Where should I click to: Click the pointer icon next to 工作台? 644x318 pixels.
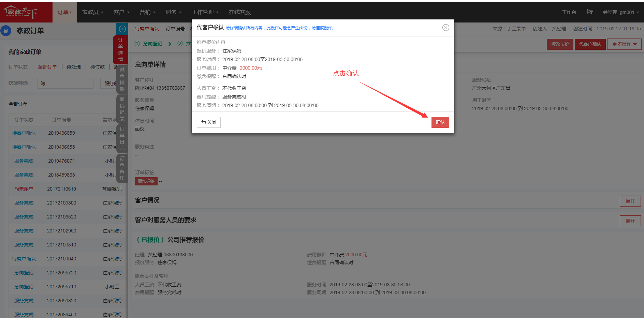(x=589, y=12)
